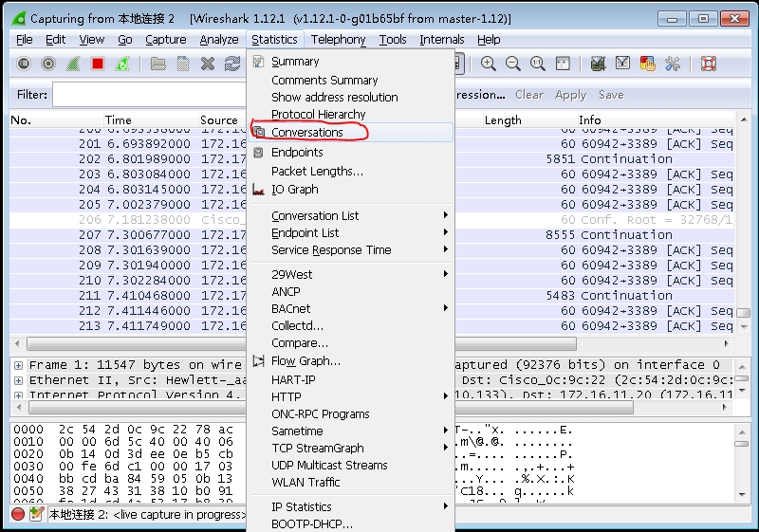Click the Summary menu entry
The width and height of the screenshot is (759, 532).
point(351,62)
